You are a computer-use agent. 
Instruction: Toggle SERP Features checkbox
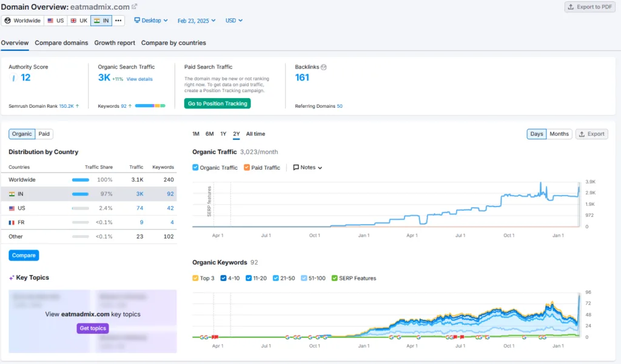(334, 278)
